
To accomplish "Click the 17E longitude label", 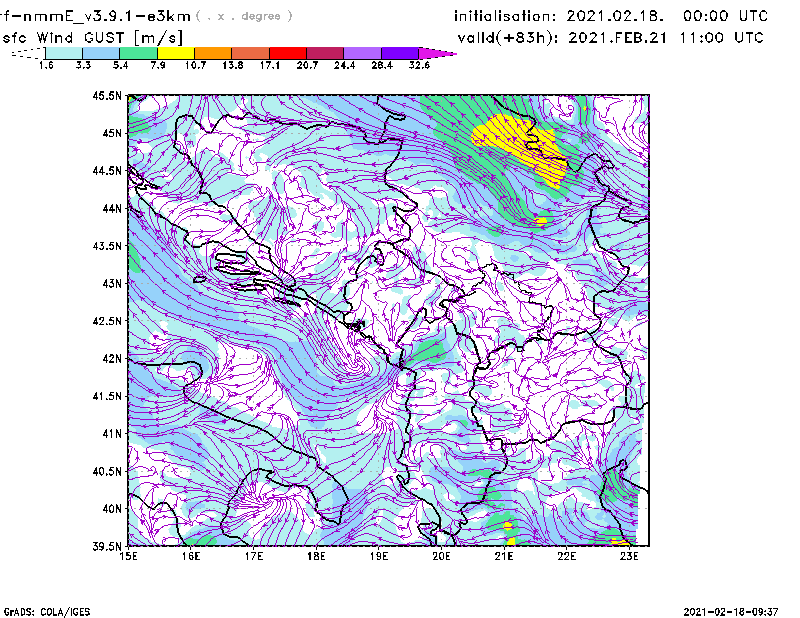I will (254, 556).
